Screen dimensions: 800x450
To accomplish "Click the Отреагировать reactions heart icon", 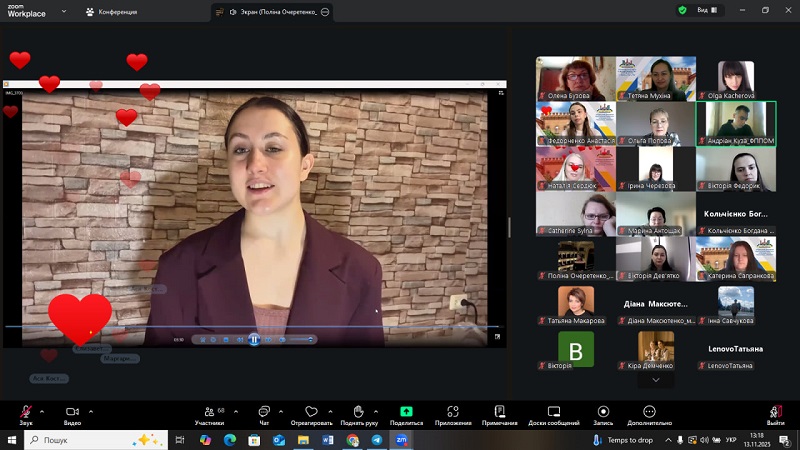I will click(x=311, y=412).
